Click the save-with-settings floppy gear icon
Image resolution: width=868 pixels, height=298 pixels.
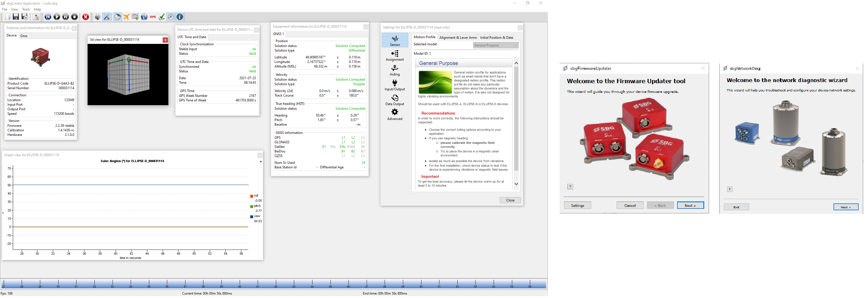25,17
